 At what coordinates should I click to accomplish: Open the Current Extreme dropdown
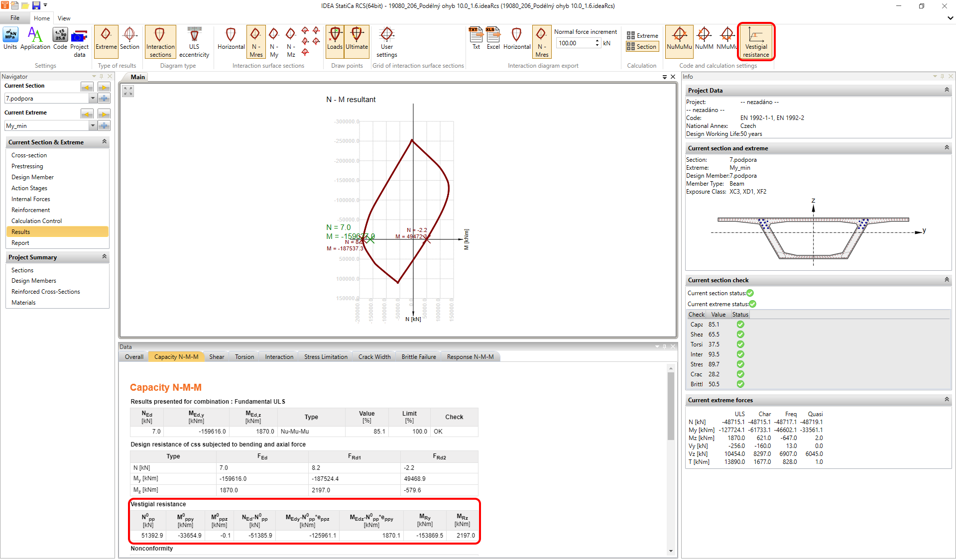[x=93, y=125]
